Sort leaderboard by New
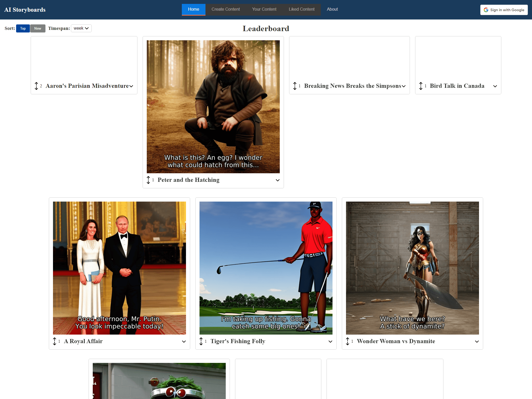The height and width of the screenshot is (399, 532). click(x=38, y=28)
